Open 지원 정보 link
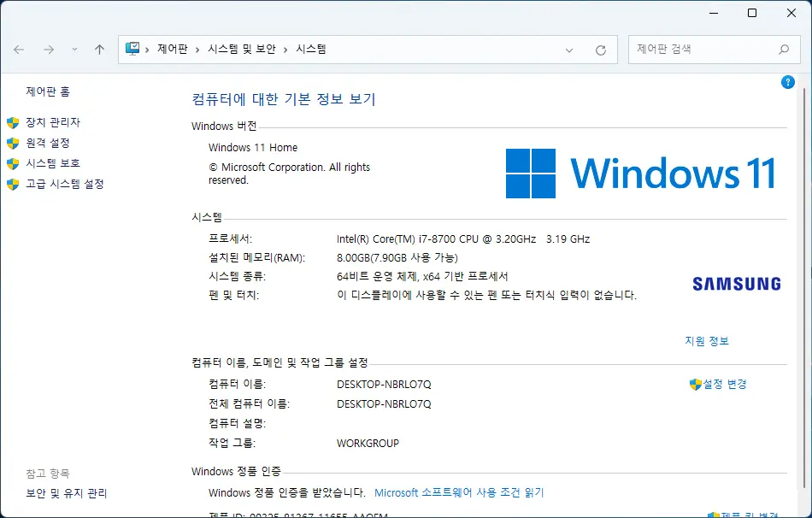Viewport: 812px width, 518px height. tap(707, 341)
